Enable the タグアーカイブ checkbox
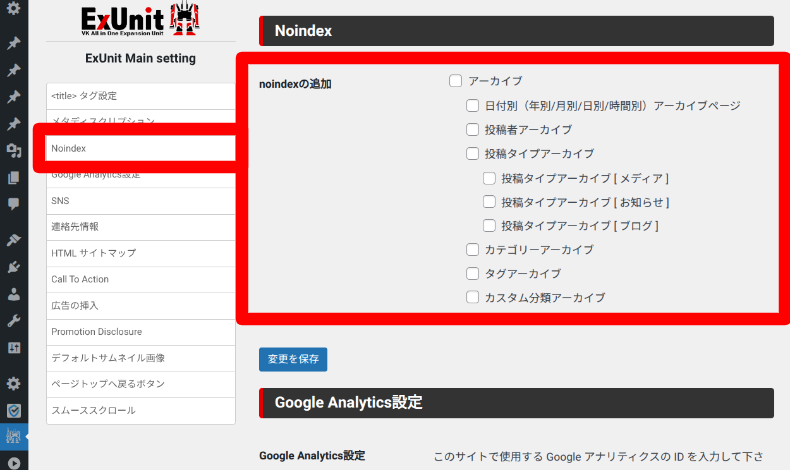 tap(472, 273)
